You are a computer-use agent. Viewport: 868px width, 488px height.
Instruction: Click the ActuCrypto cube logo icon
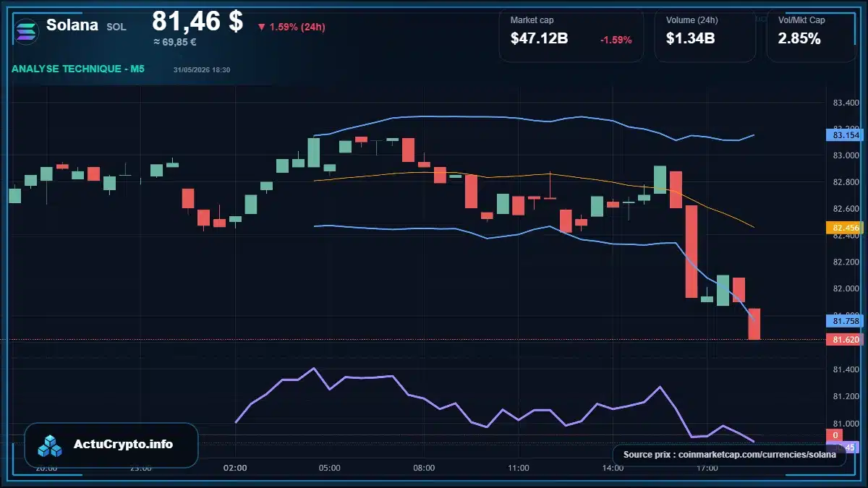click(51, 445)
